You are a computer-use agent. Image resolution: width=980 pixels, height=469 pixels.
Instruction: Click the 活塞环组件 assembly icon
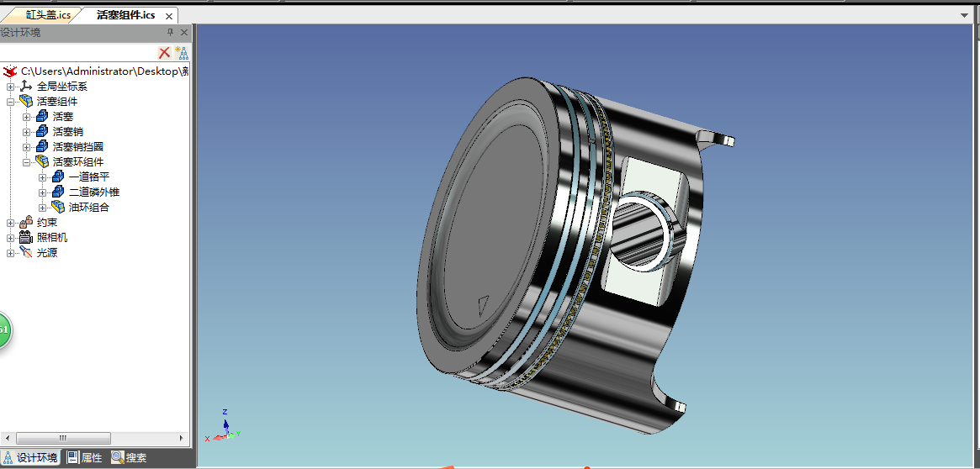coord(42,161)
